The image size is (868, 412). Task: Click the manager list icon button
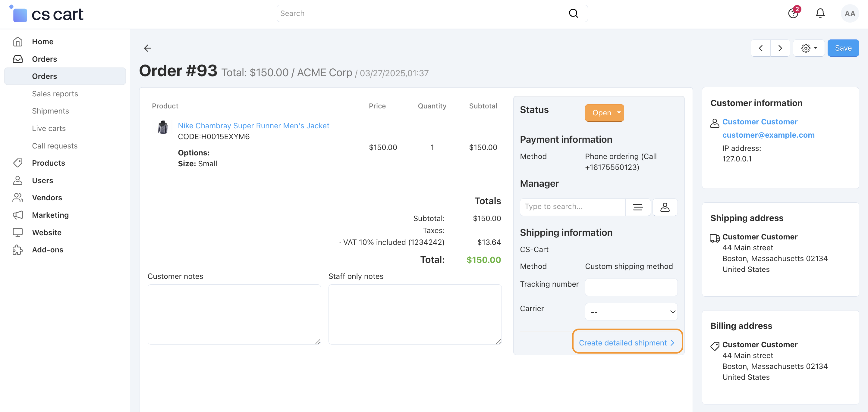(638, 207)
